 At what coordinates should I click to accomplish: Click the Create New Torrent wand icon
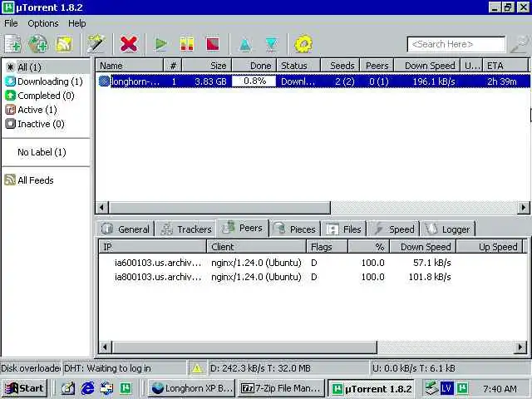point(96,44)
